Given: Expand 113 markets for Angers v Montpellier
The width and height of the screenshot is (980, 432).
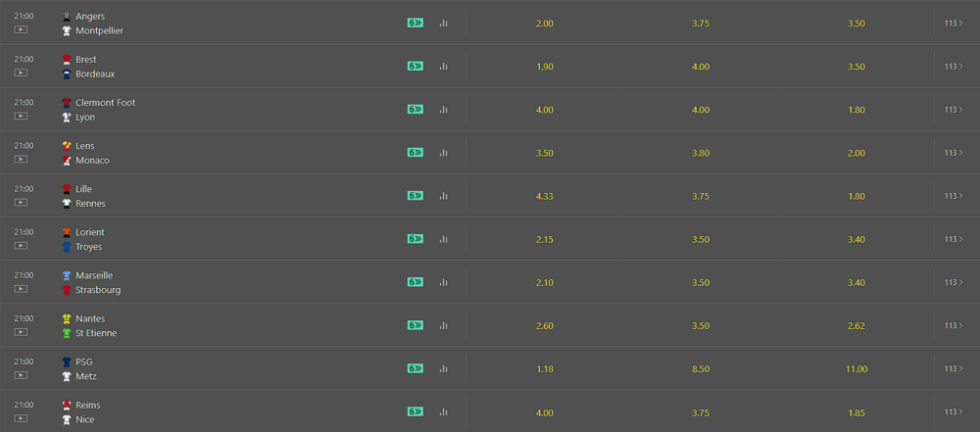Looking at the screenshot, I should click(x=954, y=24).
